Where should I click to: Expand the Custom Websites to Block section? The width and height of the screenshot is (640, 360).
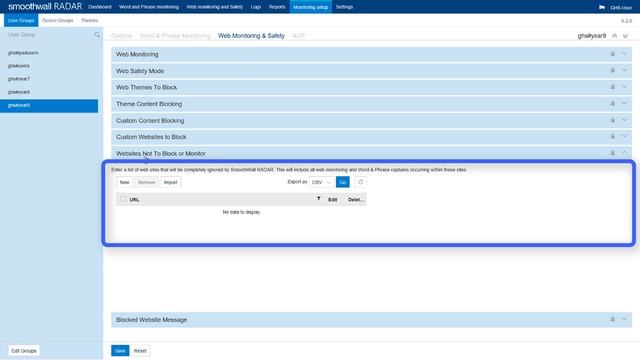624,137
